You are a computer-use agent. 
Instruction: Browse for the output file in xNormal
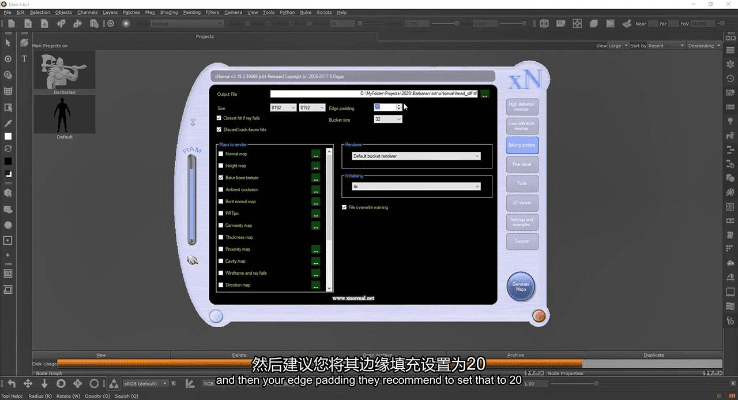(484, 94)
